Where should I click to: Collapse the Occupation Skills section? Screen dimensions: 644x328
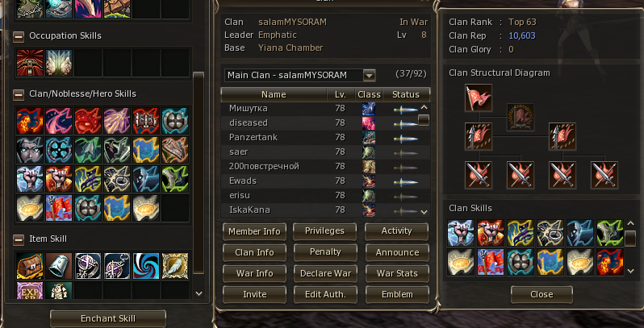click(x=19, y=36)
